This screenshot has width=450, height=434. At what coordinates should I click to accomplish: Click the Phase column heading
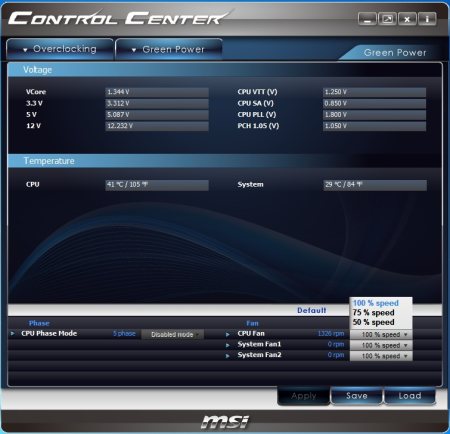[39, 323]
